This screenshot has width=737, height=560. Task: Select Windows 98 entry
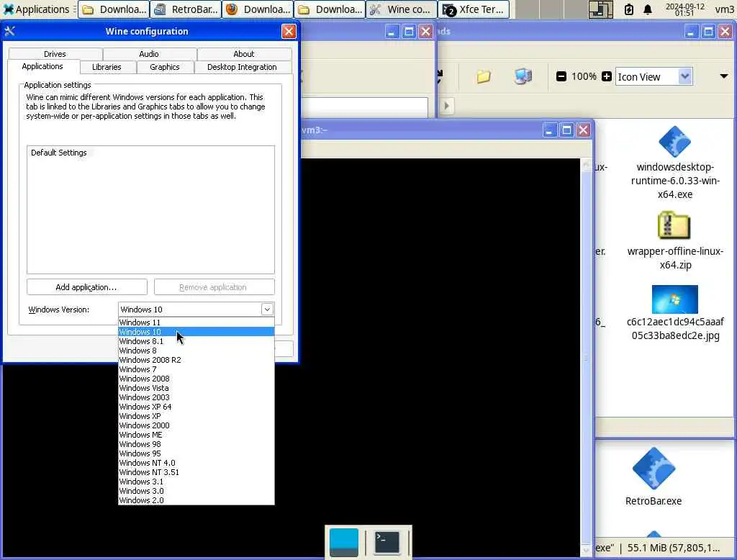(x=196, y=444)
